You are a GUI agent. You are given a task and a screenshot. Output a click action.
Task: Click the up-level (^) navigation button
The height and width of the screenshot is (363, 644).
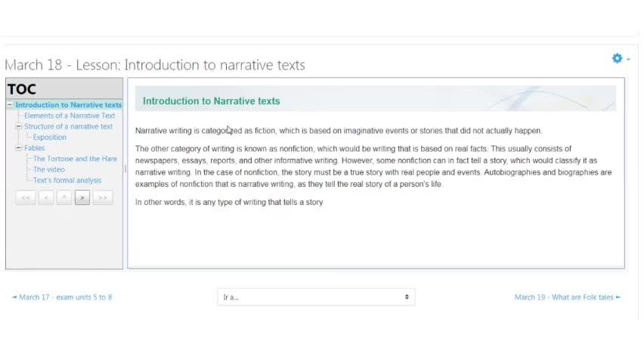coord(64,197)
